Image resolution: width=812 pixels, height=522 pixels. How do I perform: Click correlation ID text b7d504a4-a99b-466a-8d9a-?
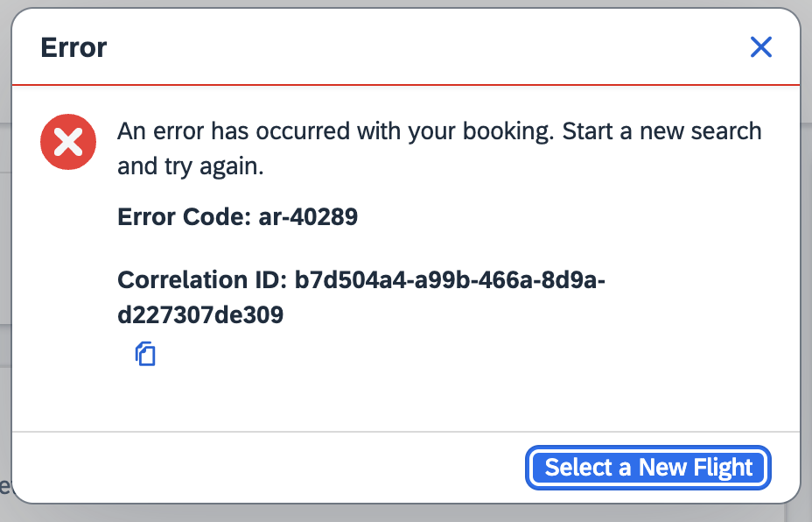point(450,280)
